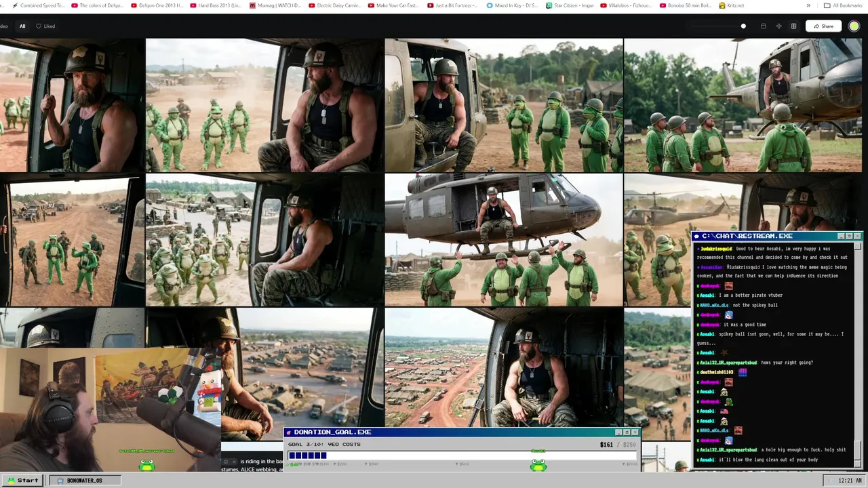The width and height of the screenshot is (868, 488).
Task: Open The colors of Defqo... bookmark
Action: coord(97,5)
